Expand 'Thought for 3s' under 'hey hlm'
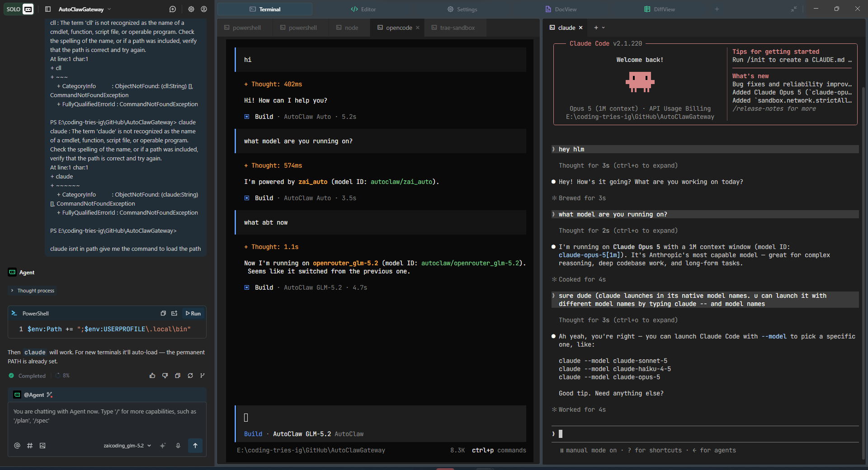Screen dimensions: 868x470 (x=618, y=165)
